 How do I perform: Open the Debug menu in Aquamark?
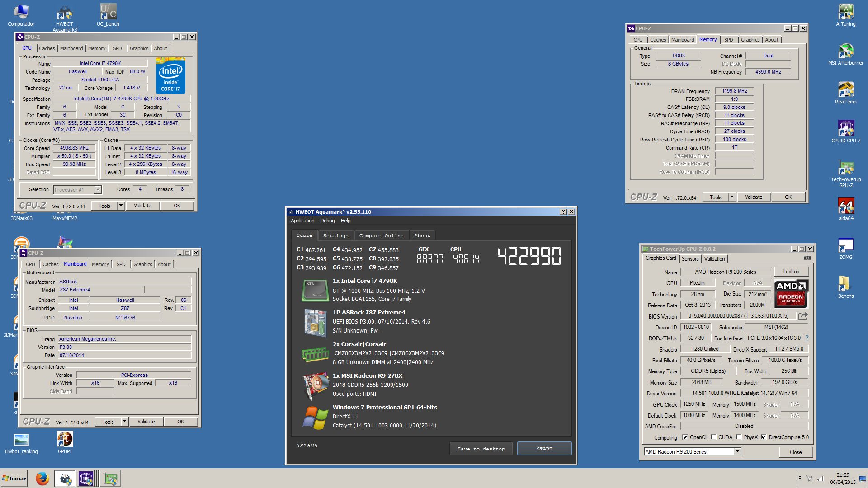tap(327, 221)
